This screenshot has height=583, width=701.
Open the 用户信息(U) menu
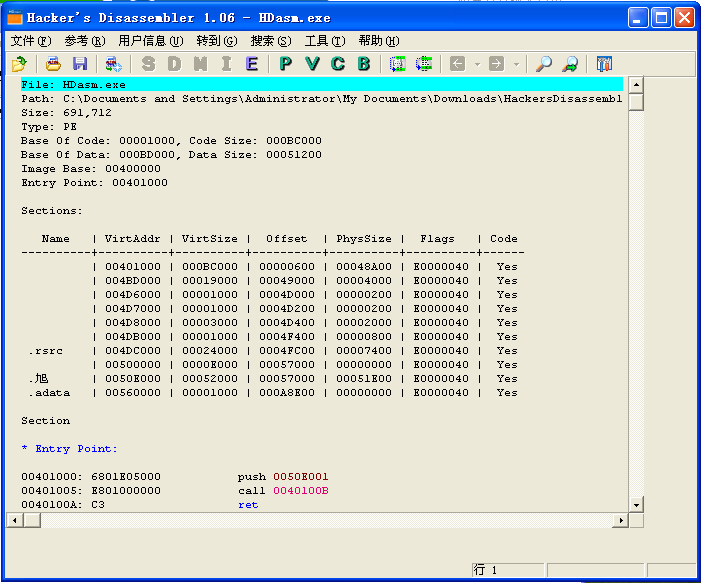coord(151,41)
